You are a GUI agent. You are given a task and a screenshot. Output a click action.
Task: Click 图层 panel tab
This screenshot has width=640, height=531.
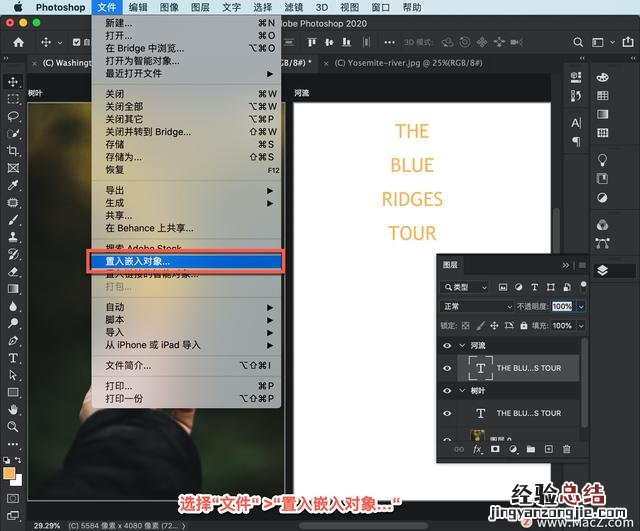(x=450, y=265)
